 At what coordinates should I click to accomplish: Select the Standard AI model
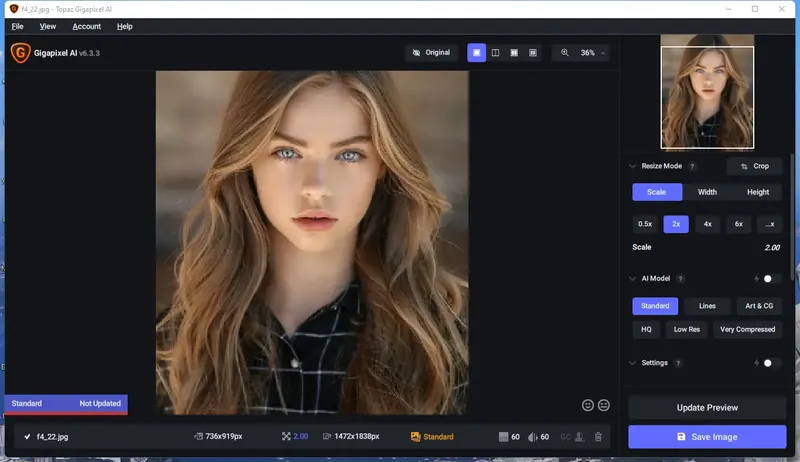click(x=655, y=306)
